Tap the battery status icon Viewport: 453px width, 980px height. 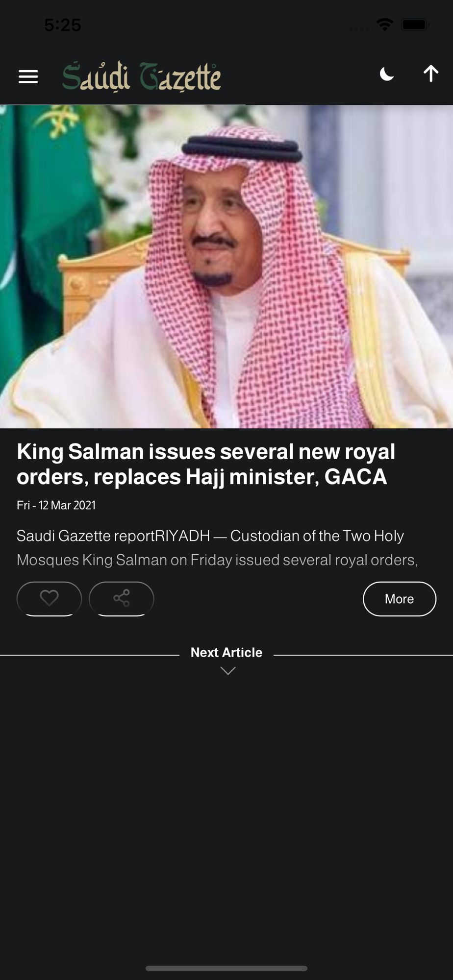(415, 24)
